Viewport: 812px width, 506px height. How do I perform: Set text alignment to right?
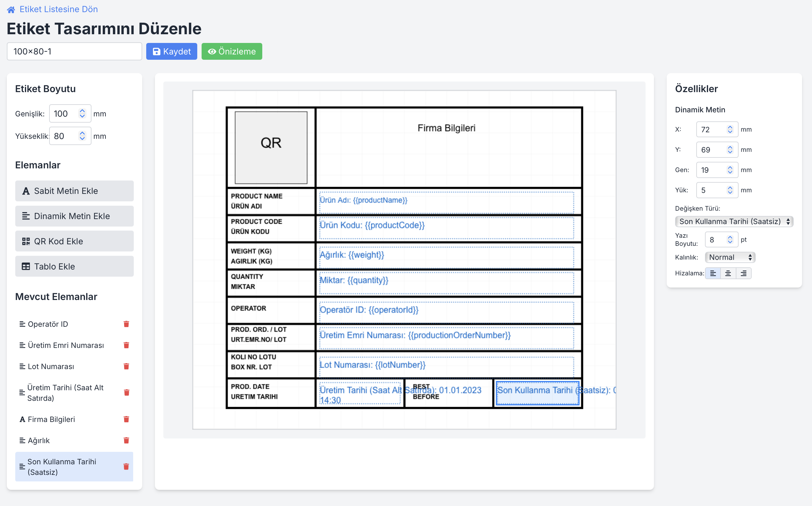click(x=744, y=274)
